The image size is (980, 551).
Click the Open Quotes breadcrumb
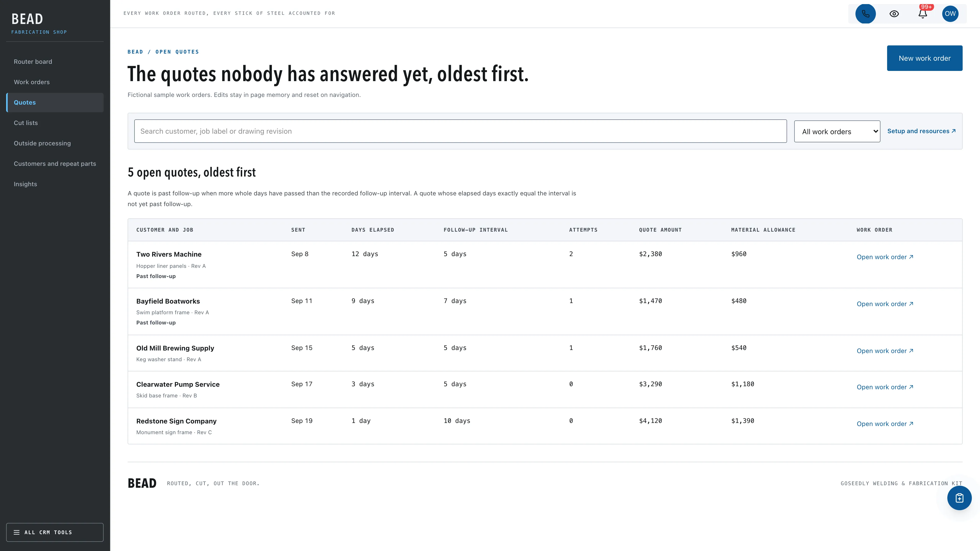click(x=177, y=52)
